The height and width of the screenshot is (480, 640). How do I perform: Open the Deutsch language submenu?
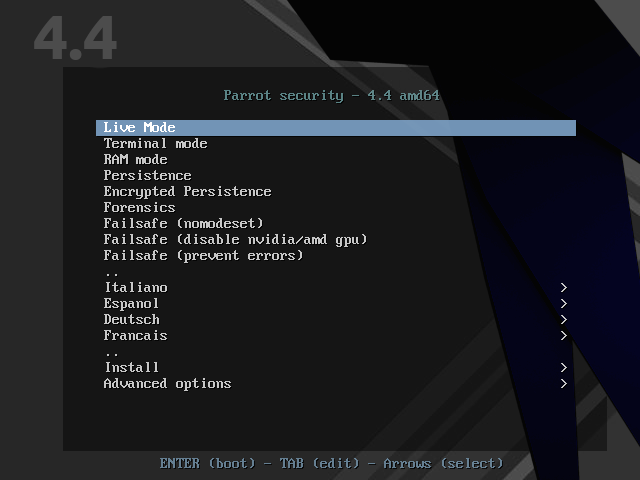click(x=131, y=320)
